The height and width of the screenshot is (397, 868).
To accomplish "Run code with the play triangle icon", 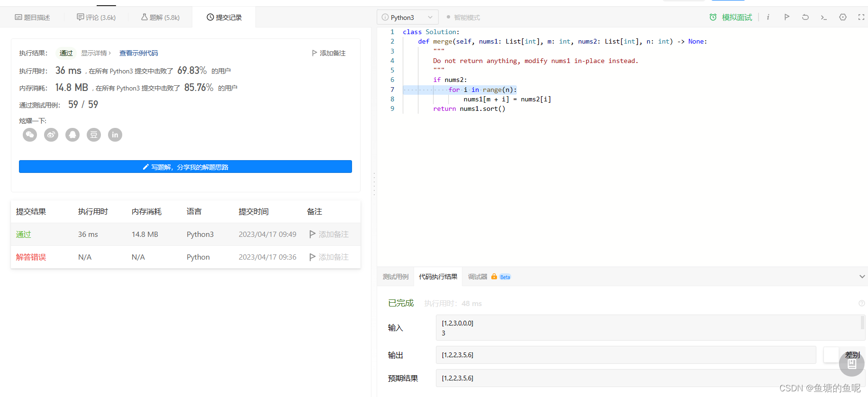I will point(787,17).
